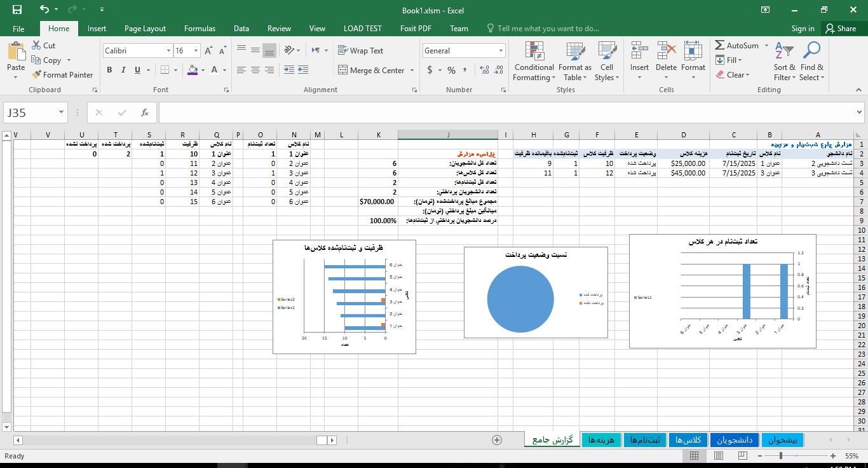Click the Insert cells icon
This screenshot has height=468, width=868.
tap(639, 51)
